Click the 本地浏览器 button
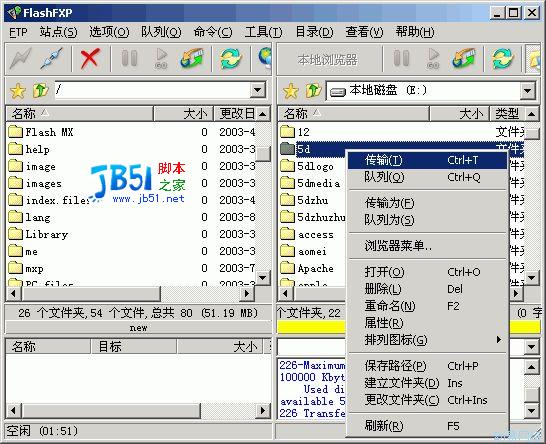The height and width of the screenshot is (444, 546). click(x=328, y=60)
